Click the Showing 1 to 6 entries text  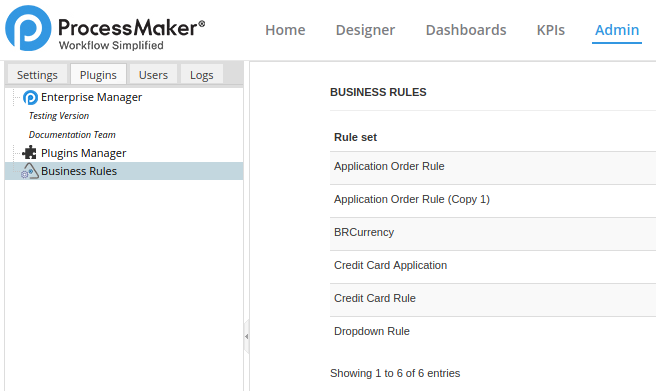(395, 373)
